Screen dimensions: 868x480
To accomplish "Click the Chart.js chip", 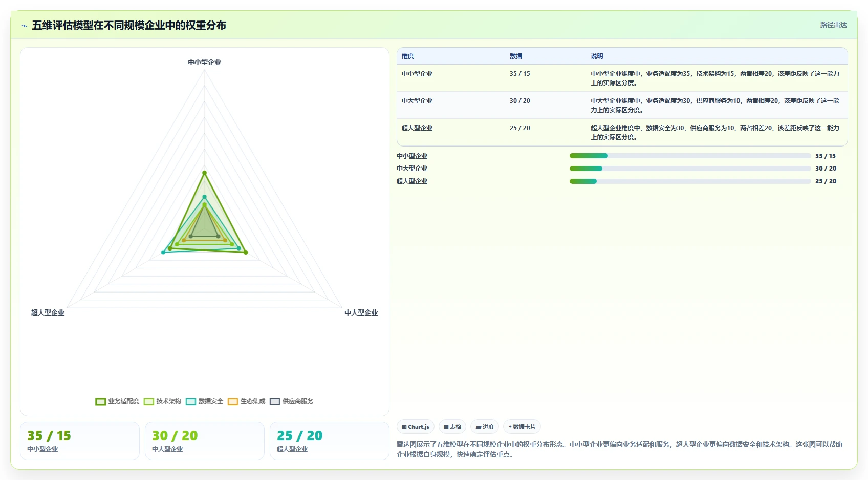I will pyautogui.click(x=416, y=427).
